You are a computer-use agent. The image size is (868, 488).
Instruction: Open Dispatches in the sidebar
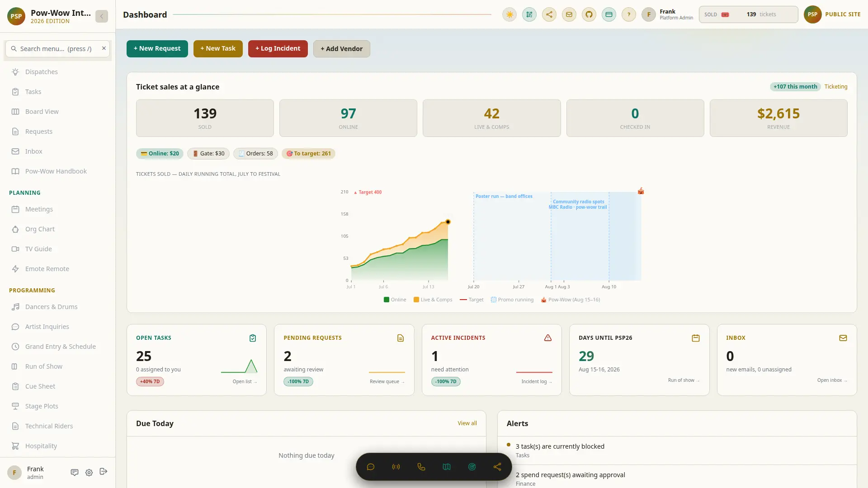[x=57, y=72]
